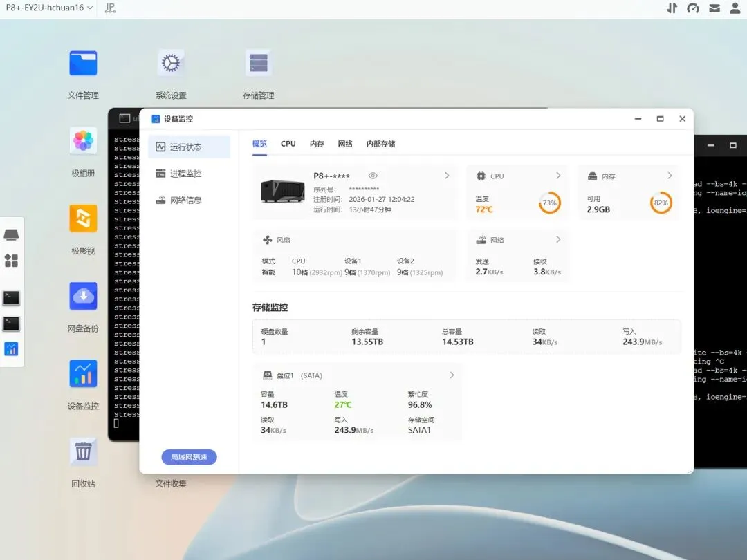Click the 72°C CPU temperature value
This screenshot has width=747, height=560.
484,209
